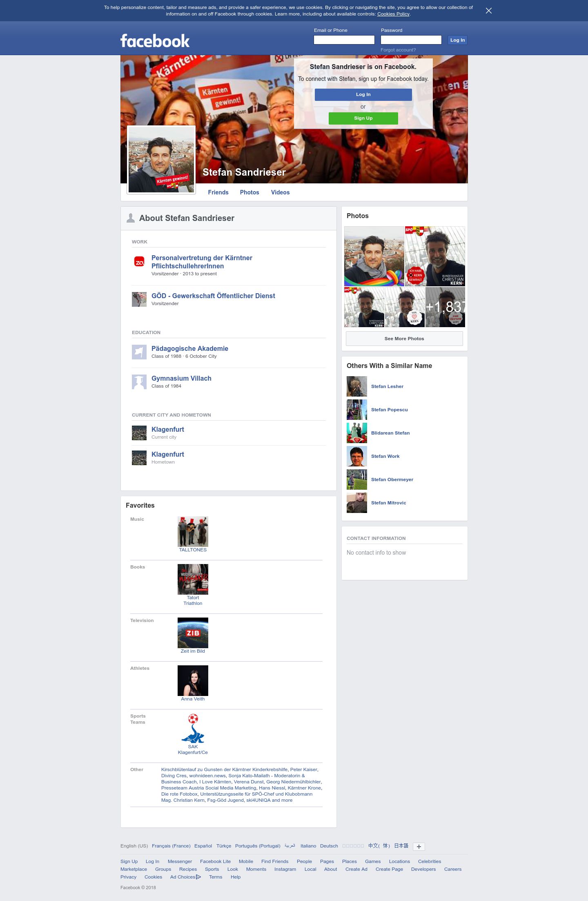Open the +1,837 more photos thumbnail

pos(445,307)
